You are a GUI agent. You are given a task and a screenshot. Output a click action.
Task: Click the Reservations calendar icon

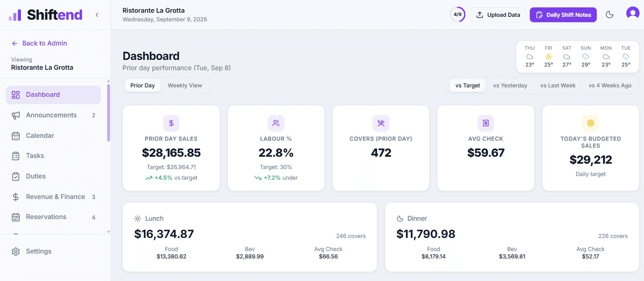click(16, 217)
